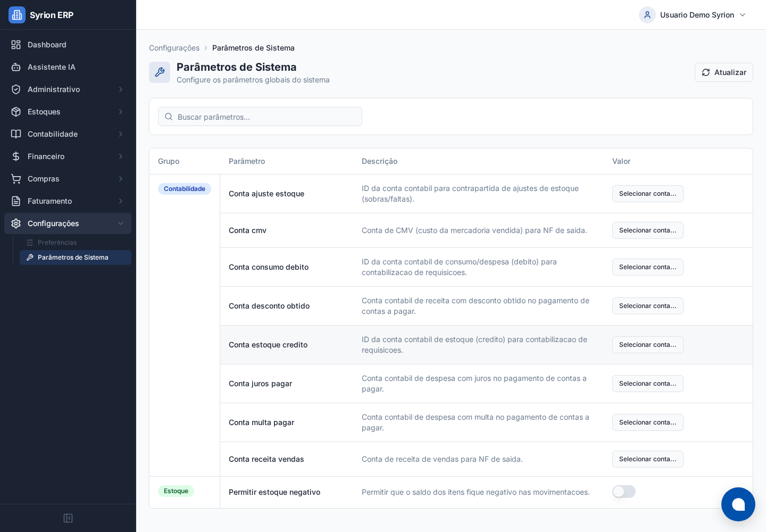Click the Parâmetro column header
The image size is (766, 532).
pos(247,161)
